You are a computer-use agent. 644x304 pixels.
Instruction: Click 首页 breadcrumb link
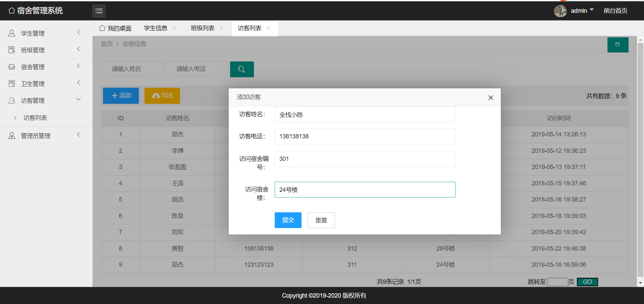point(107,44)
